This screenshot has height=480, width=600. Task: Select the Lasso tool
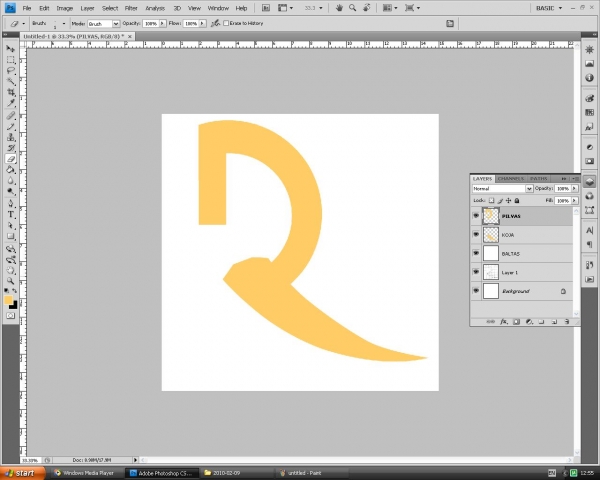pos(11,71)
